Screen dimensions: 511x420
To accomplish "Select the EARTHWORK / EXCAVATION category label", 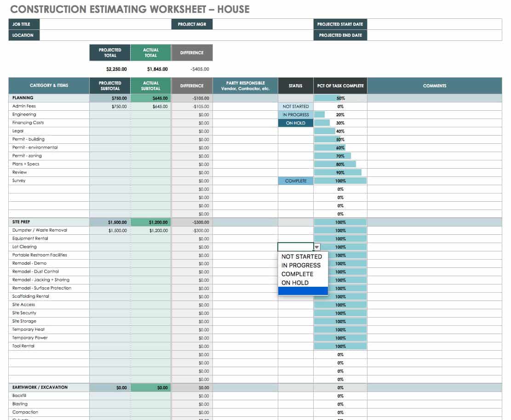I will pyautogui.click(x=40, y=387).
